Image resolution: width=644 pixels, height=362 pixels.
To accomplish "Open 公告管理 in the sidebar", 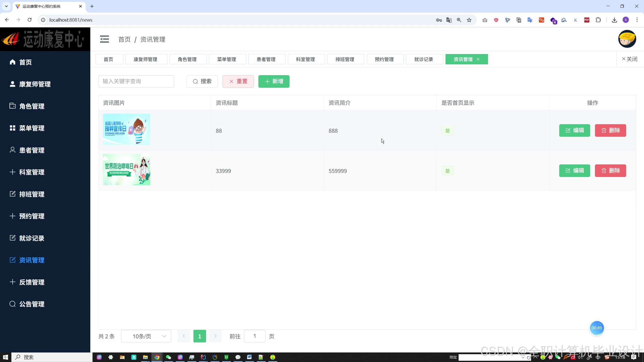I will tap(32, 304).
